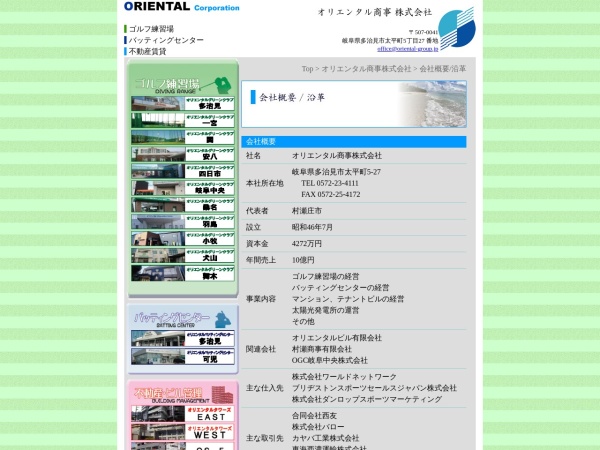Open the 不動産賃貸 top menu link

coord(147,51)
